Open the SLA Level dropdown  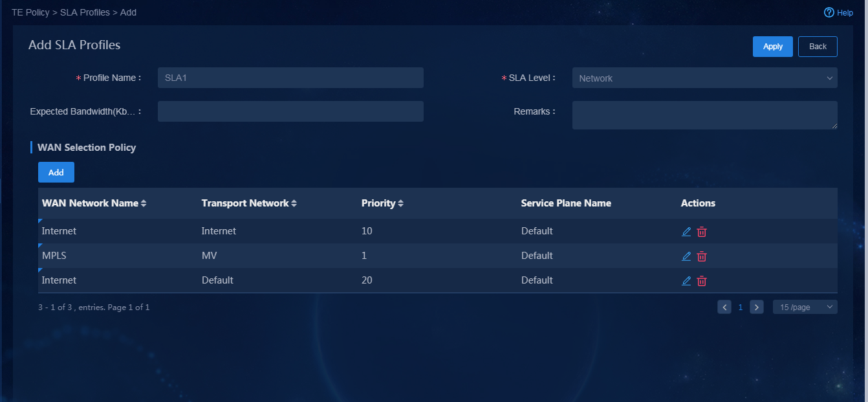coord(705,78)
